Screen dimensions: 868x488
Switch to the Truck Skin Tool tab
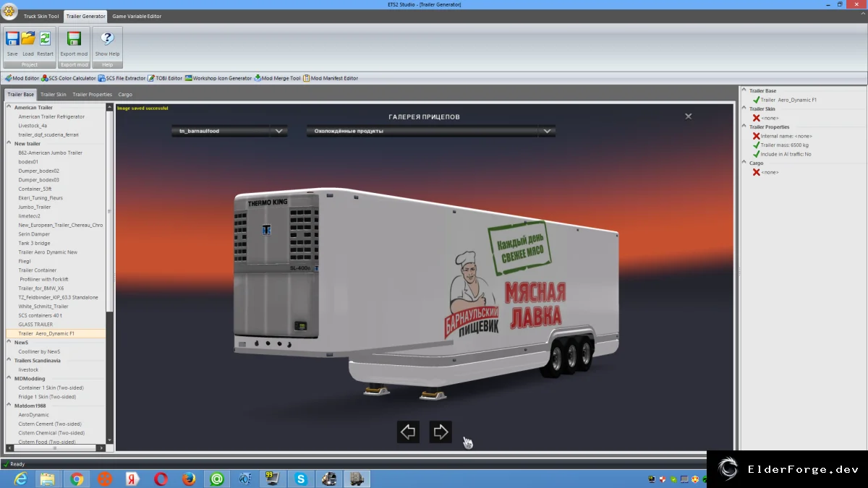[41, 16]
